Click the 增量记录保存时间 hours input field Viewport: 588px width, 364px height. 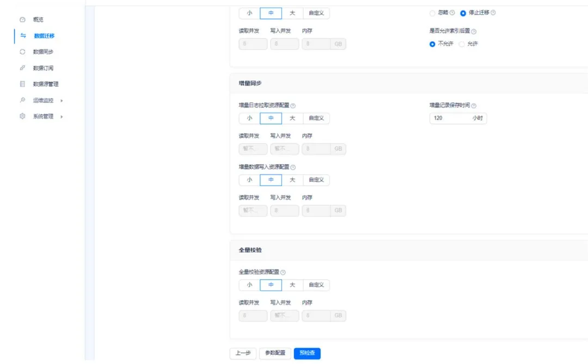[450, 118]
